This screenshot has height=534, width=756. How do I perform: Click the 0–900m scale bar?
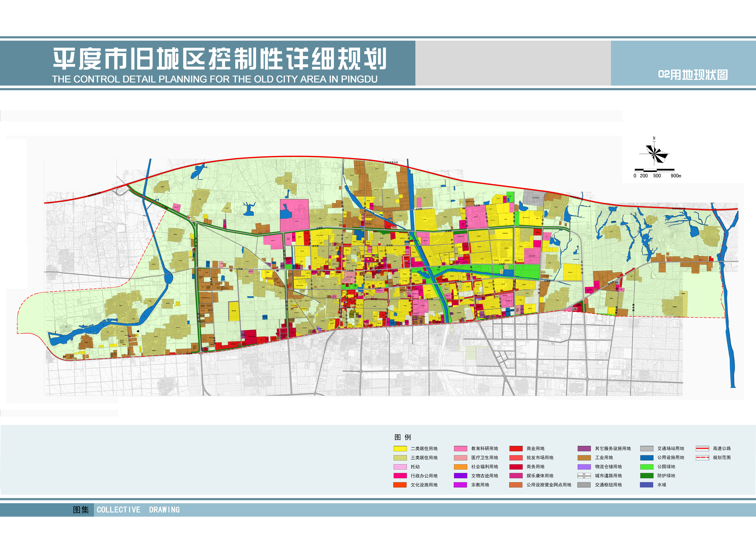[x=655, y=170]
